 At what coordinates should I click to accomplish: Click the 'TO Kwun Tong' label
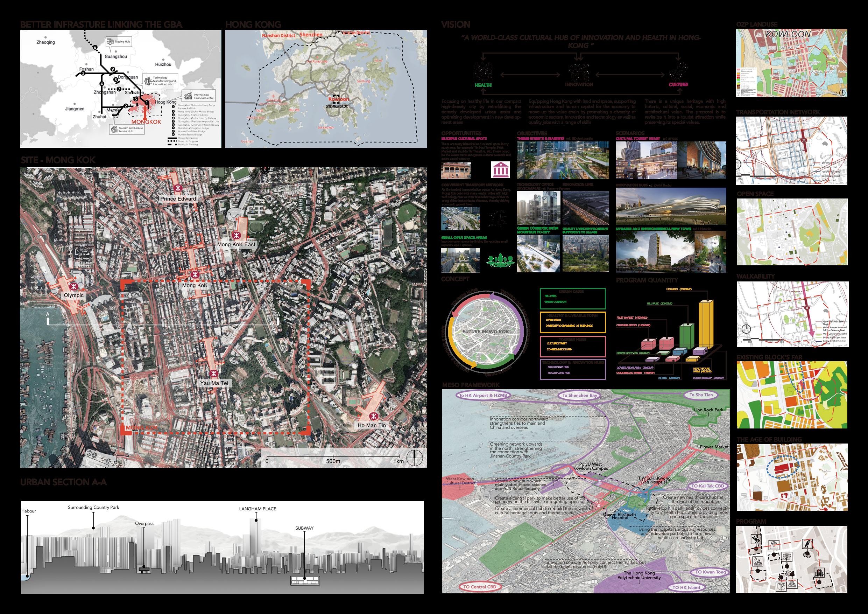click(710, 572)
